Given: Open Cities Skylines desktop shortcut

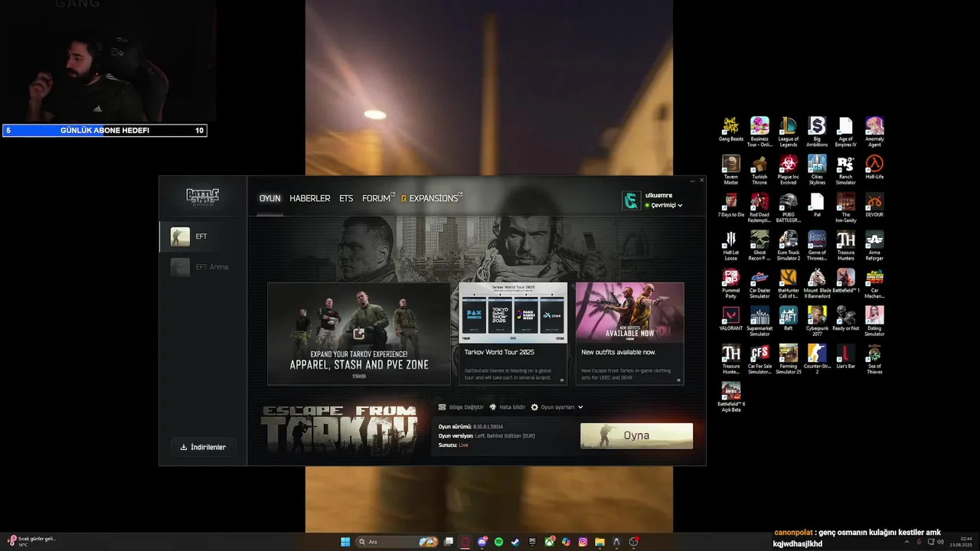Looking at the screenshot, I should point(817,169).
